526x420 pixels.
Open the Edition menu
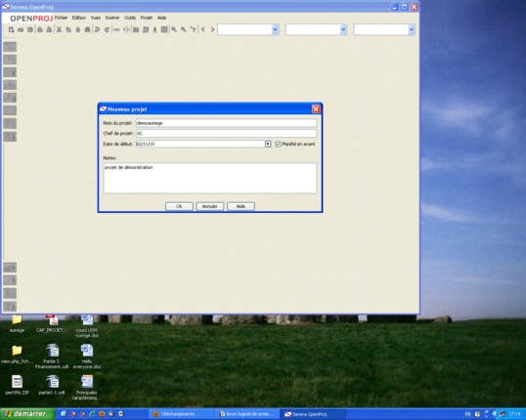79,18
